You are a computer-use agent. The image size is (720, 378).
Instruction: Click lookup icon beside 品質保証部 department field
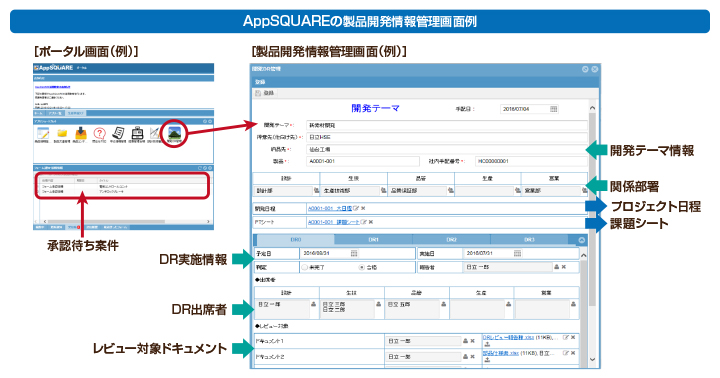point(450,190)
